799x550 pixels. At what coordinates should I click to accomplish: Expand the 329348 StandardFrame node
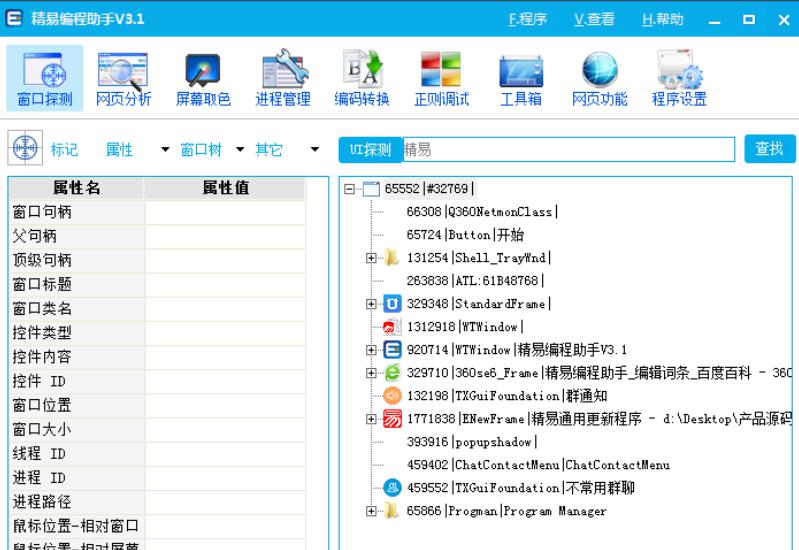click(371, 304)
